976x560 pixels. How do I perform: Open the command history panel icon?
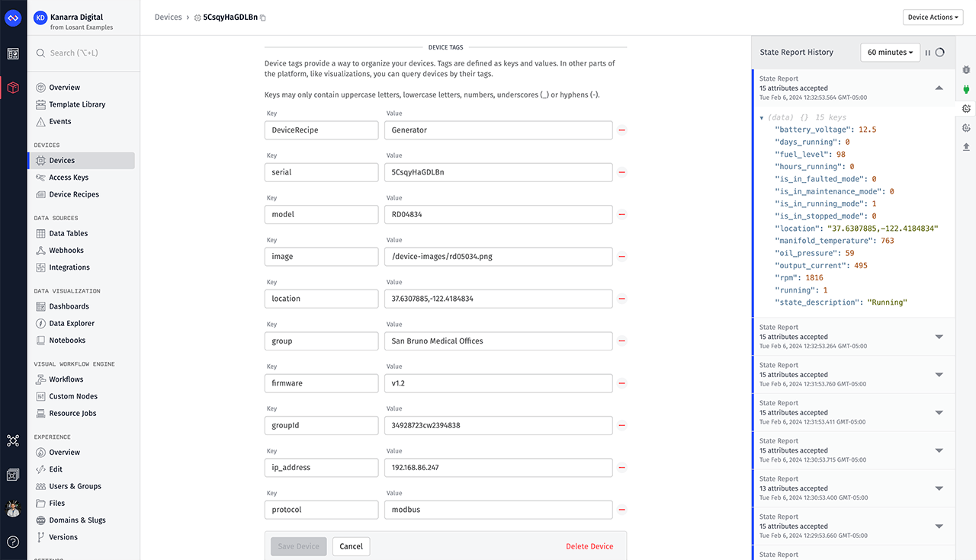click(x=965, y=127)
